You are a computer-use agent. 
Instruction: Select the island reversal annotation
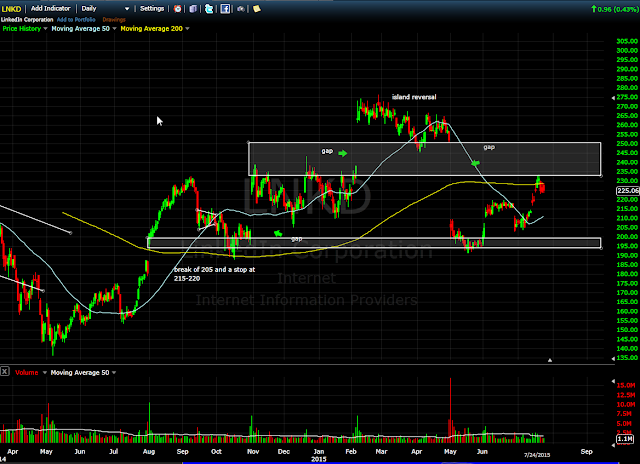414,97
